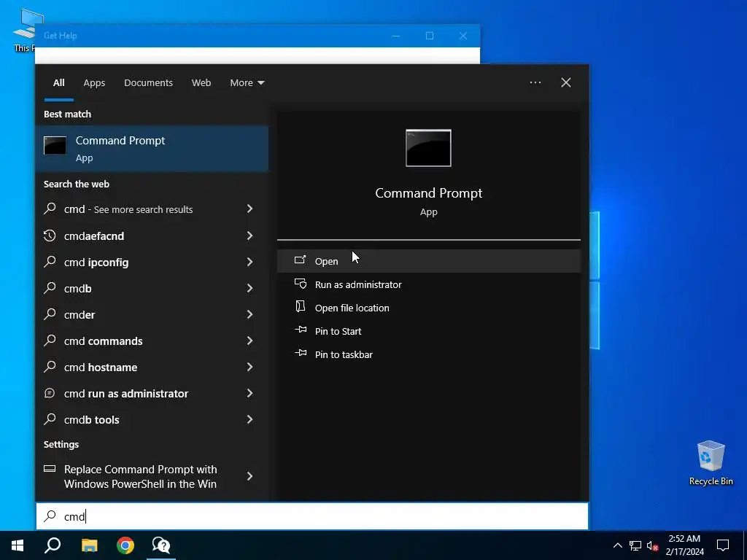Screen dimensions: 747x560
Task: Click the Pin to Start pin icon
Action: point(301,330)
